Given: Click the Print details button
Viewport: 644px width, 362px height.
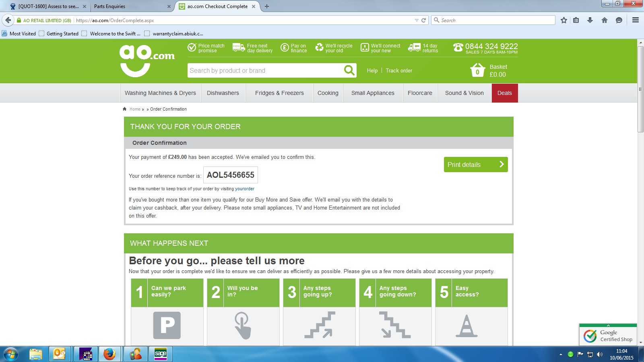Looking at the screenshot, I should [x=476, y=165].
